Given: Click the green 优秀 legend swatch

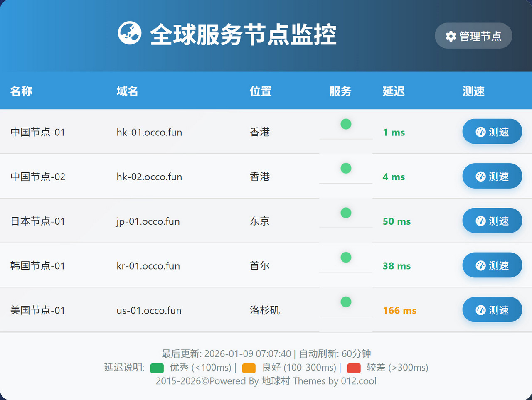Looking at the screenshot, I should point(157,368).
